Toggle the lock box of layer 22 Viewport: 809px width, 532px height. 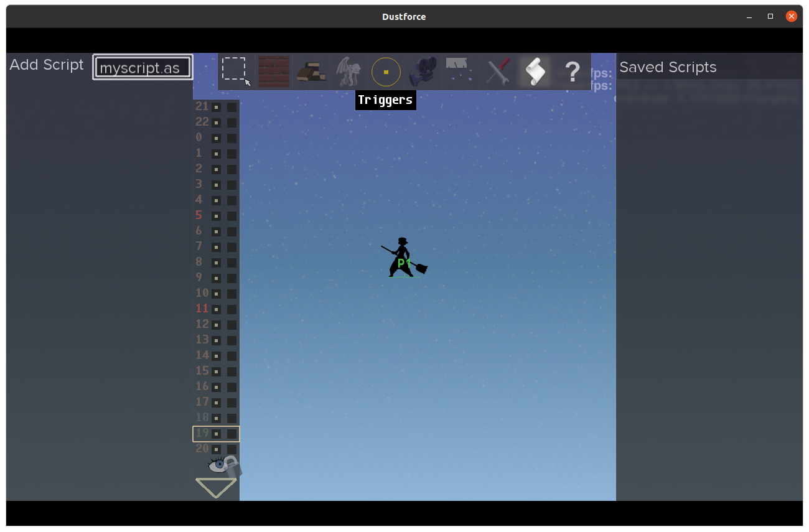tap(231, 123)
